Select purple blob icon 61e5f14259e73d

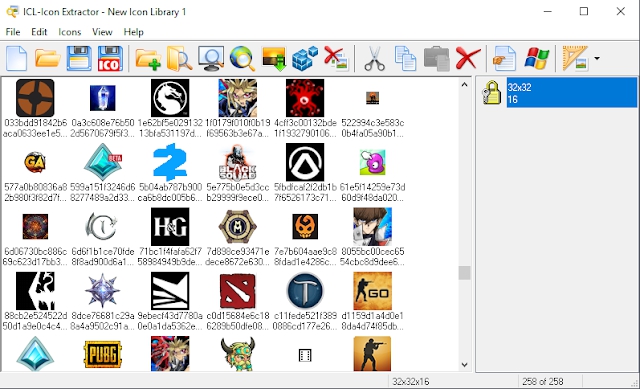372,162
